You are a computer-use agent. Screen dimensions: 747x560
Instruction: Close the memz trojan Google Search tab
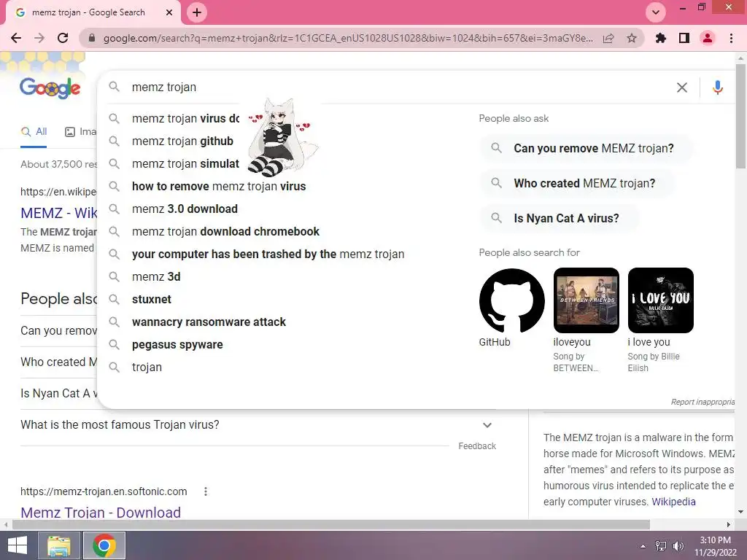tap(169, 12)
